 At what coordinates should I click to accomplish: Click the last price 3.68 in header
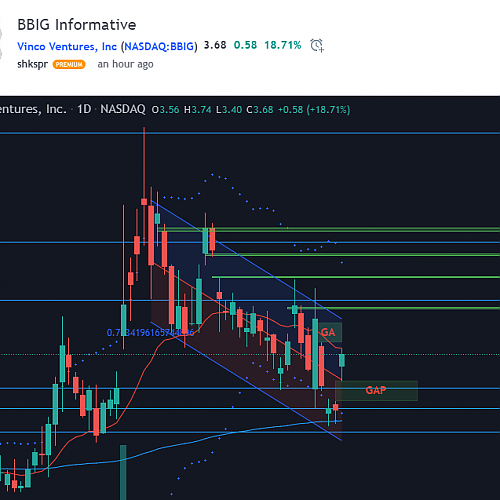(215, 45)
